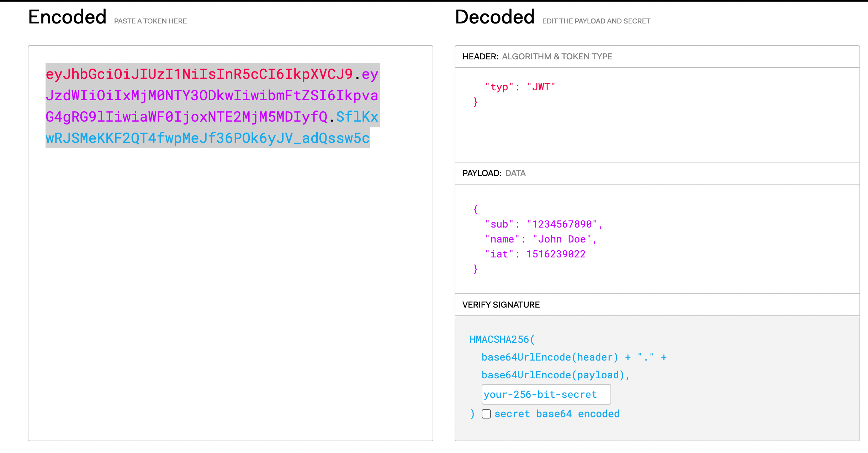Click the VERIFY SIGNATURE section label

click(x=501, y=305)
